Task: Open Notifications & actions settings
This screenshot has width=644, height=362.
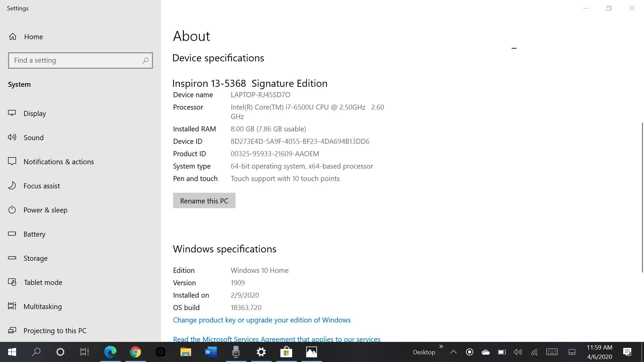Action: pyautogui.click(x=51, y=162)
